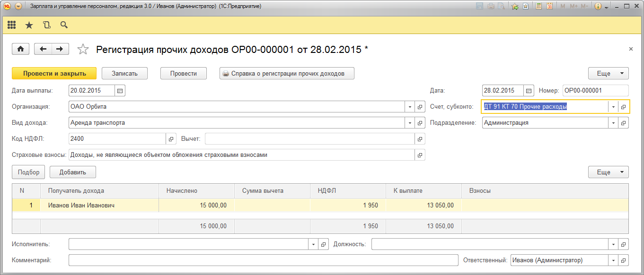
Task: Click the Провести и закрыть button
Action: point(54,74)
